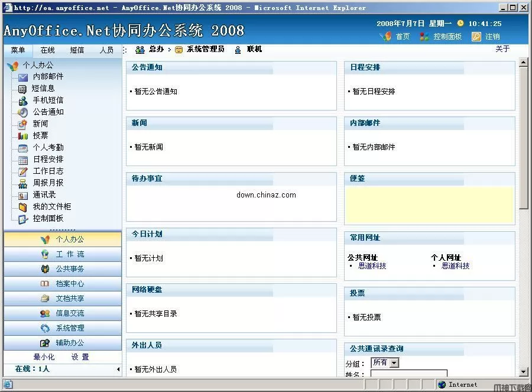Switch to the 人员 tab
This screenshot has height=392, width=532.
[106, 50]
